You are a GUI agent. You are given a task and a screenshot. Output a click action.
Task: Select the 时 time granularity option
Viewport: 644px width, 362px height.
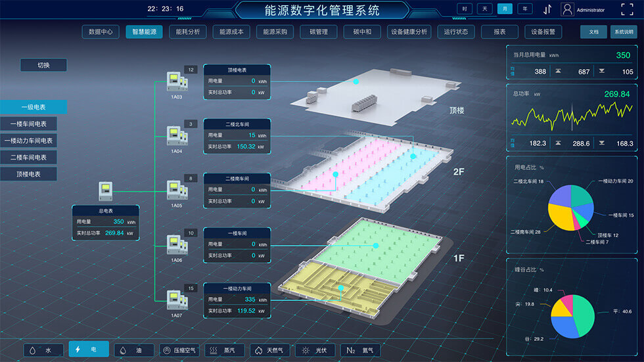(465, 9)
